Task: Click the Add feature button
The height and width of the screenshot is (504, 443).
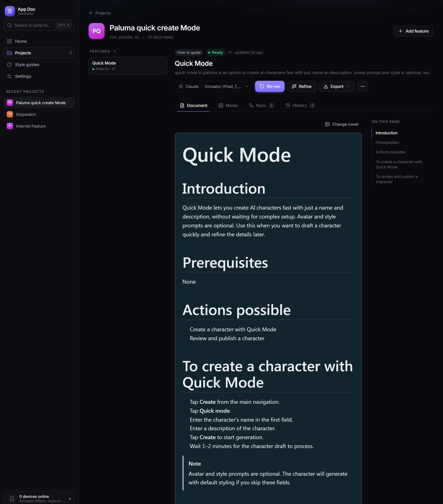Action: [x=413, y=31]
